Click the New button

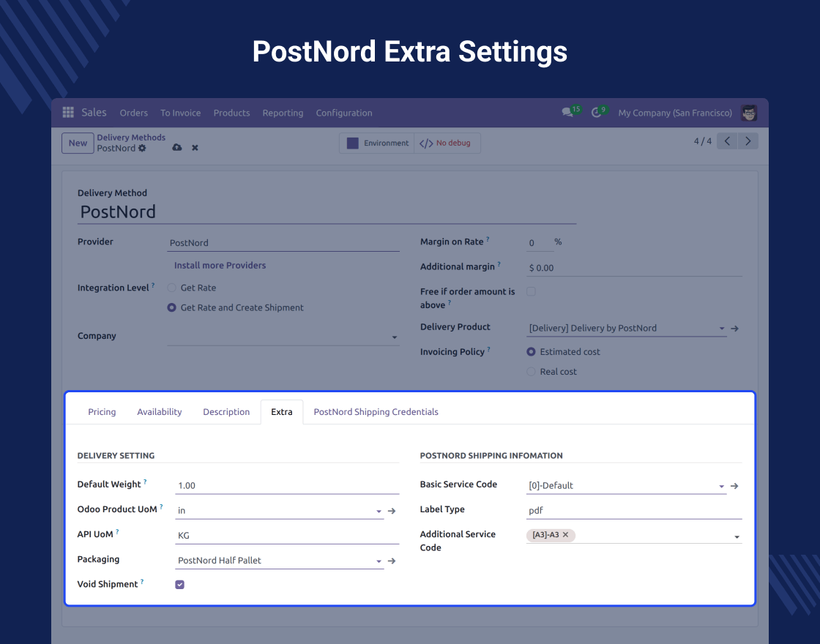[x=78, y=143]
